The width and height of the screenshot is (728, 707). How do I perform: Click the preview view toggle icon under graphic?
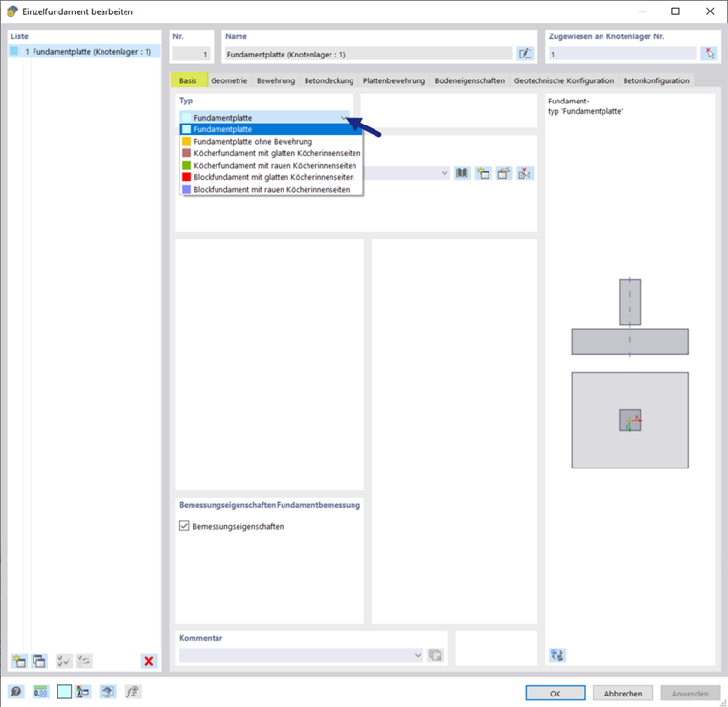(x=557, y=655)
